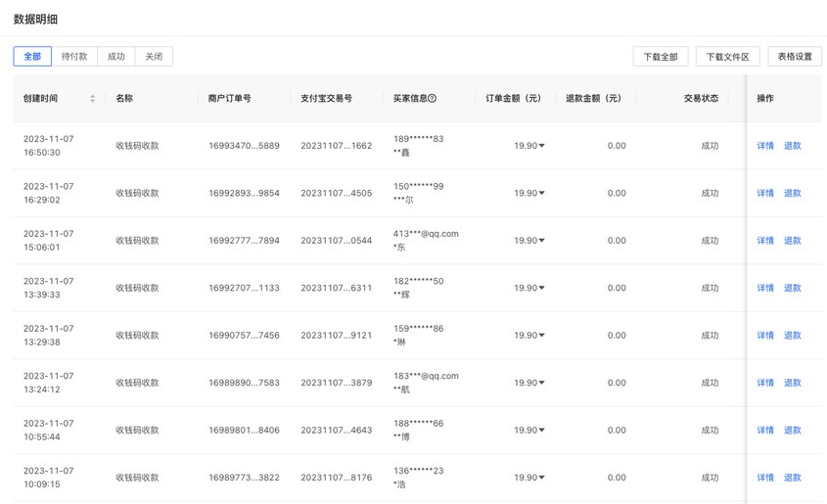Open 详情 for the 13:39:33 order
The height and width of the screenshot is (504, 827).
point(765,288)
